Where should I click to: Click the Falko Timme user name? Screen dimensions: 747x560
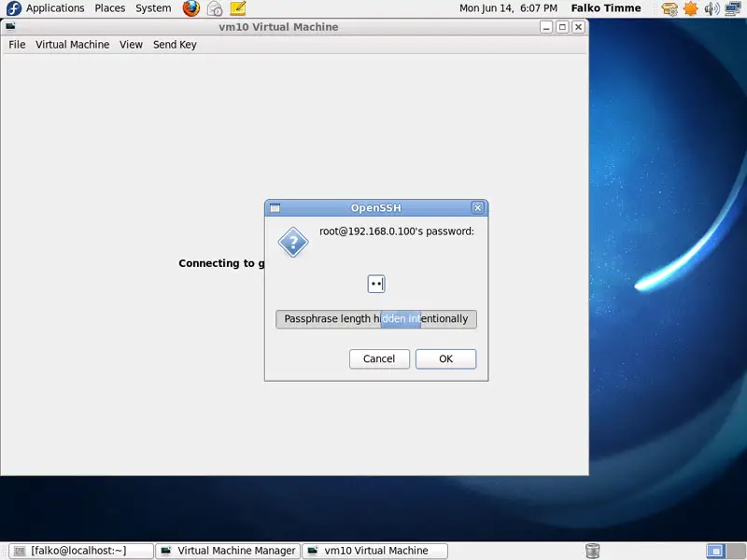click(606, 8)
